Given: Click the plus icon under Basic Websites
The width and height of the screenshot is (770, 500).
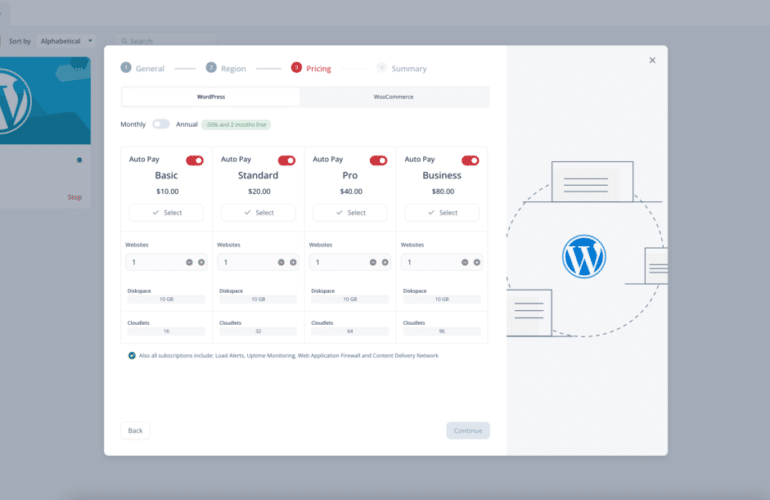Looking at the screenshot, I should click(x=201, y=262).
